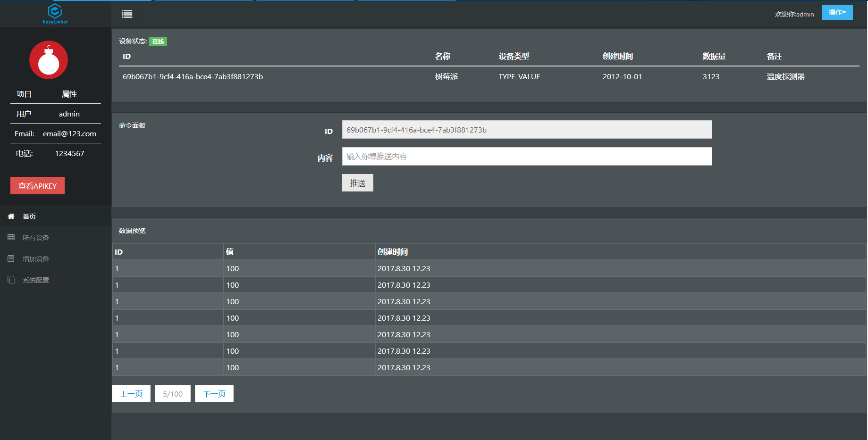The image size is (868, 440).
Task: Click the 查看APIKEY button
Action: coord(37,186)
